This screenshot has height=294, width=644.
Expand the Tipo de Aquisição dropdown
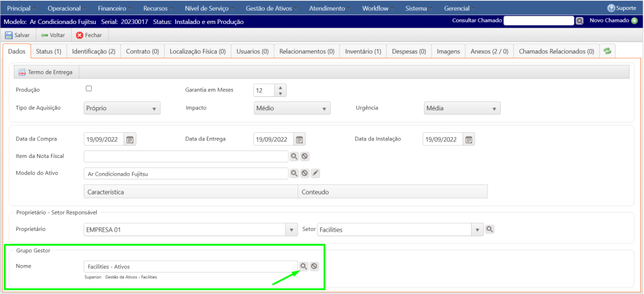pos(122,108)
